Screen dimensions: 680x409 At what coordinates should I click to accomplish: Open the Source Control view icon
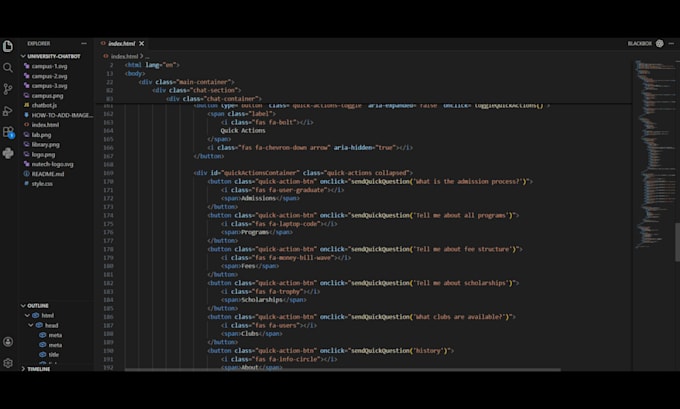pyautogui.click(x=8, y=89)
